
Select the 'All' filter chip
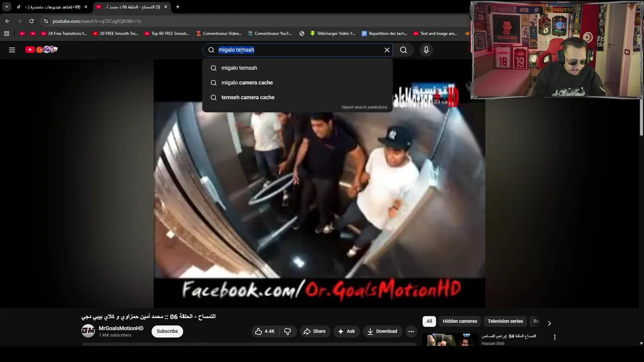tap(429, 321)
